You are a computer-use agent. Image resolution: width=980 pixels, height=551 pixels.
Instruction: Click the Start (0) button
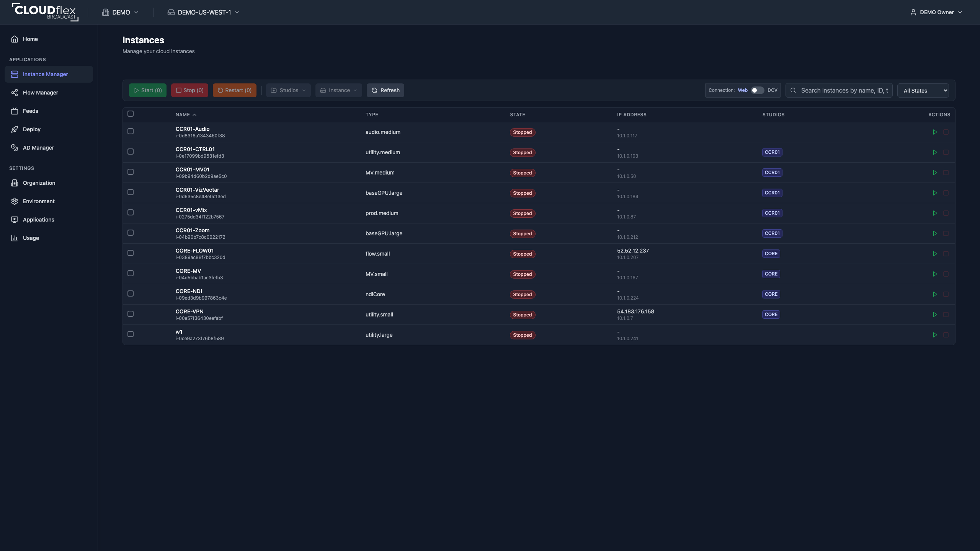[x=148, y=90]
